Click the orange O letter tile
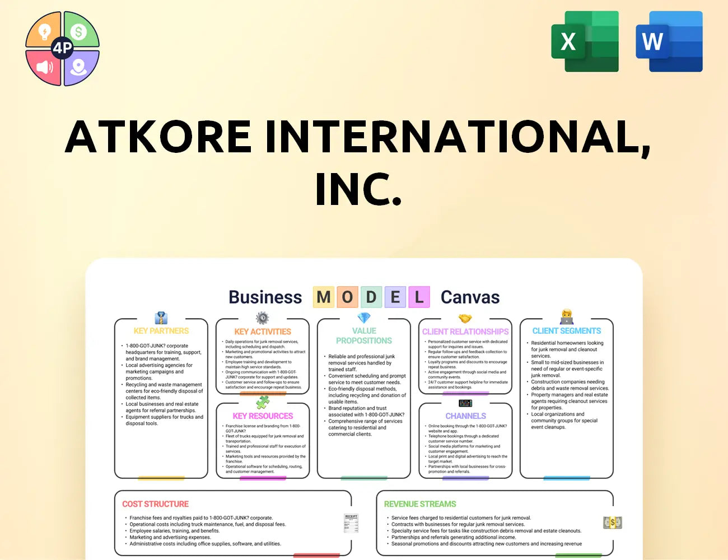The height and width of the screenshot is (560, 728). pyautogui.click(x=347, y=297)
